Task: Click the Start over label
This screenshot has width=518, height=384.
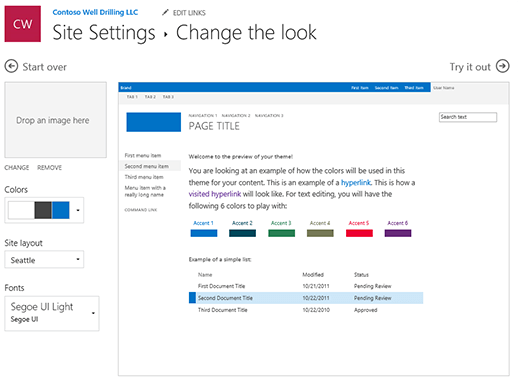Action: pyautogui.click(x=45, y=67)
